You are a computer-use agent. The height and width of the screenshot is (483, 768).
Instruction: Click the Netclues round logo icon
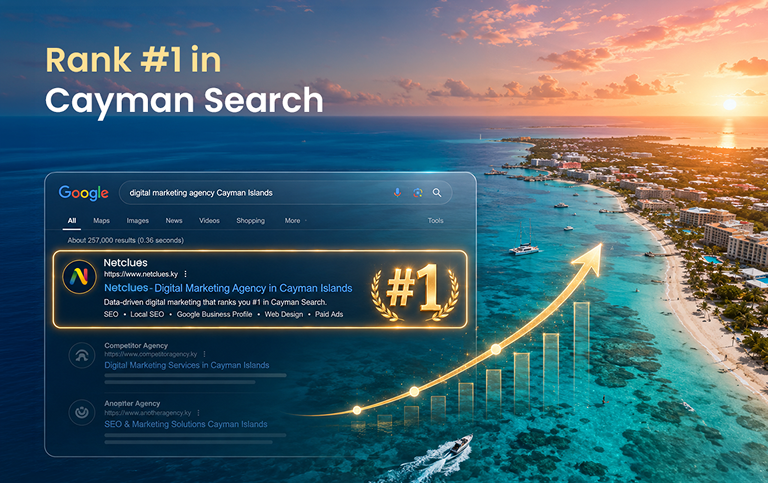(79, 277)
